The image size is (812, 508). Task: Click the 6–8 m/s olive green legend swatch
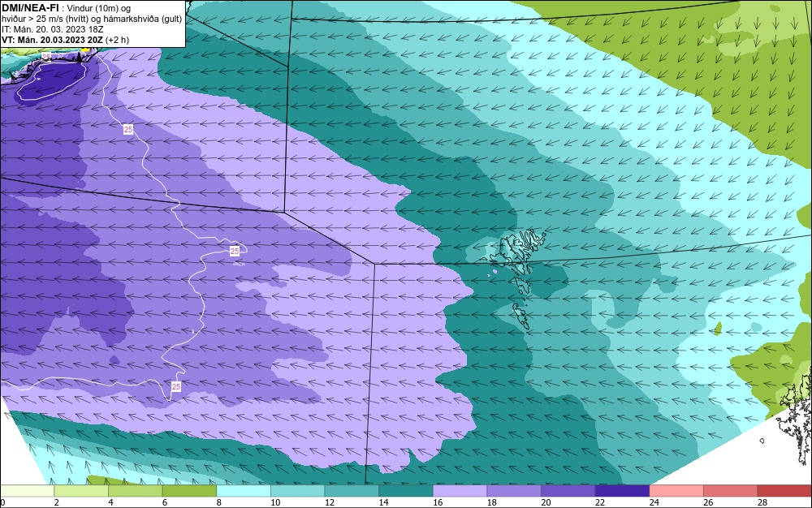[189, 491]
